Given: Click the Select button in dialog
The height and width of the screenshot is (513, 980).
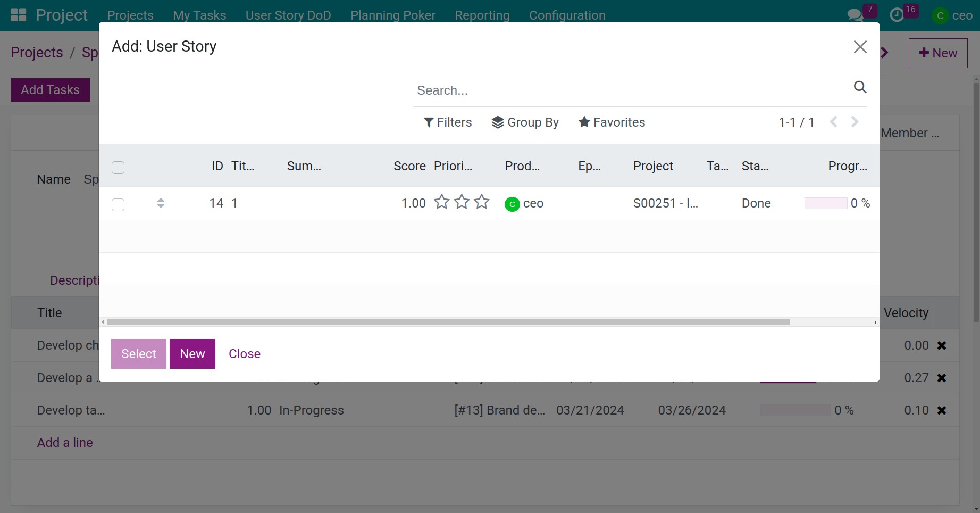Looking at the screenshot, I should 139,354.
